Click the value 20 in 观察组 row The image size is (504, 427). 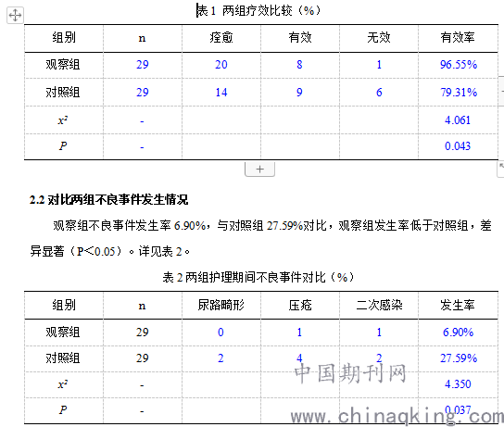tap(221, 65)
